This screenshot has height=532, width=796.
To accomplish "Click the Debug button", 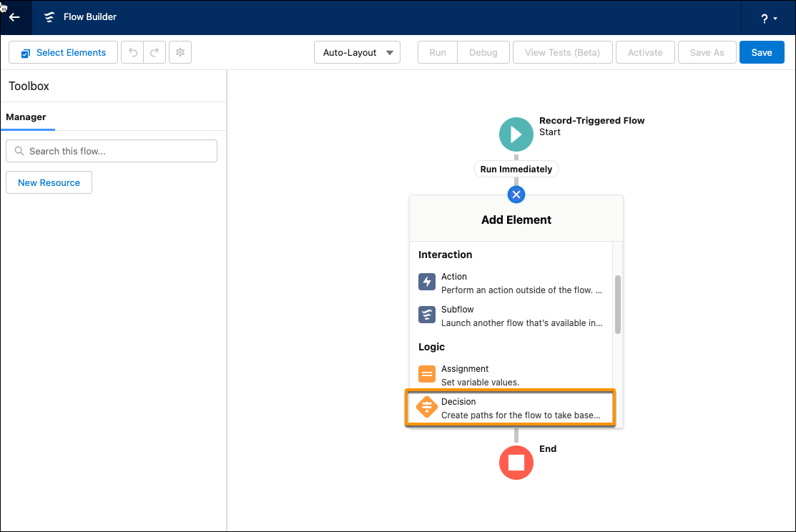I will [483, 52].
